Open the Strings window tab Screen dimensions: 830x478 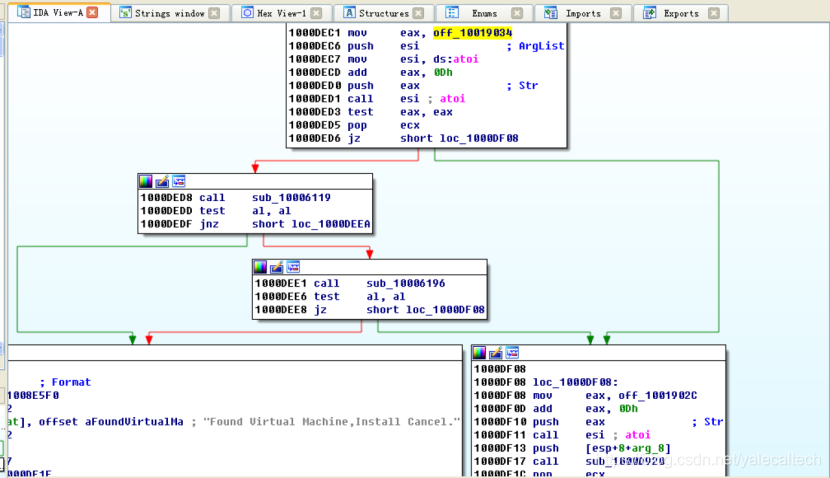point(170,13)
